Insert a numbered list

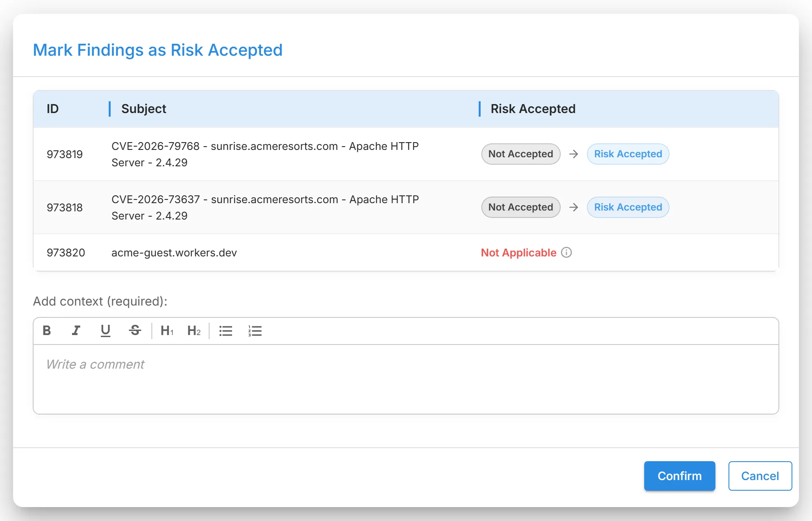(x=255, y=331)
